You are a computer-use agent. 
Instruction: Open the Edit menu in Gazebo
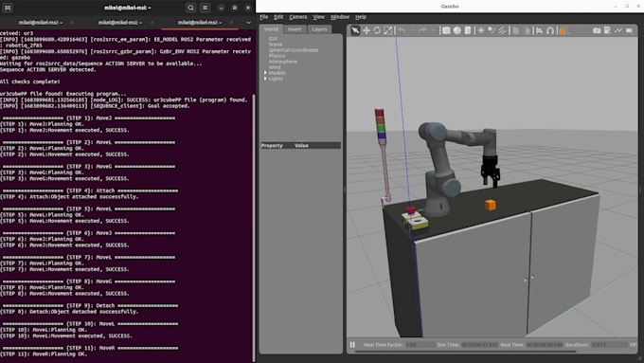278,17
